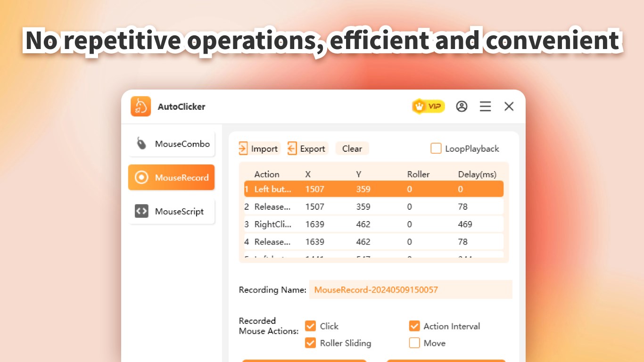Open the MouseScript tab

point(172,211)
